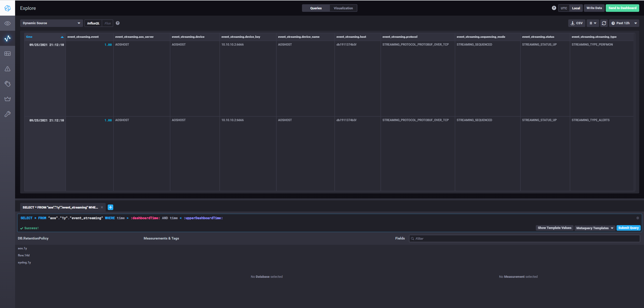Screen dimensions: 644x308
Task: Select the Local timezone option
Action: [576, 8]
